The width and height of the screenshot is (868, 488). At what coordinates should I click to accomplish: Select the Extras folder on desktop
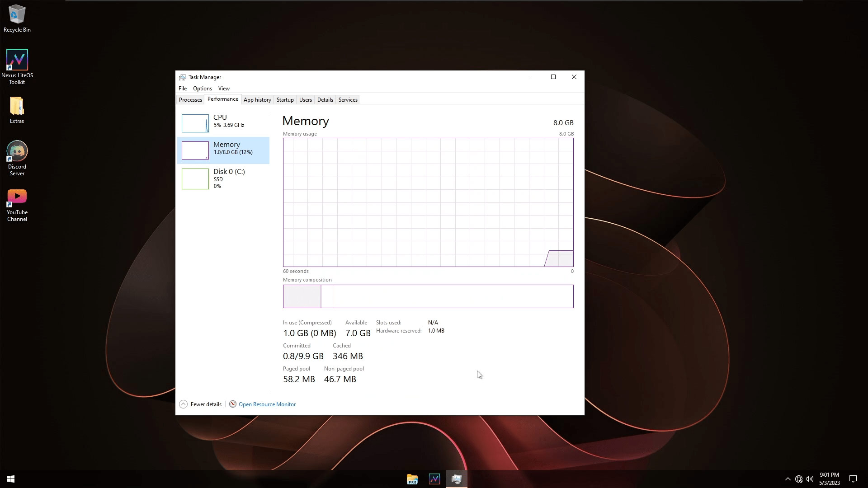(x=17, y=110)
